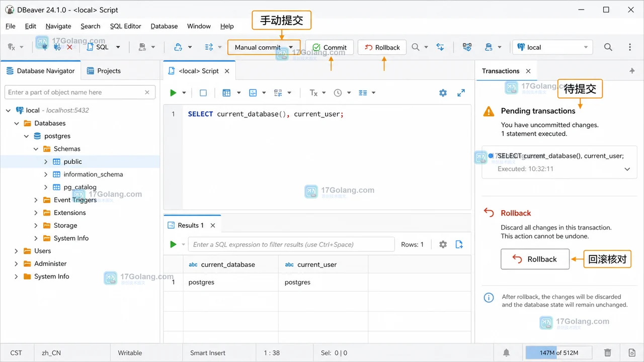This screenshot has width=644, height=362.
Task: Click the transaction log settings icon
Action: point(209,47)
